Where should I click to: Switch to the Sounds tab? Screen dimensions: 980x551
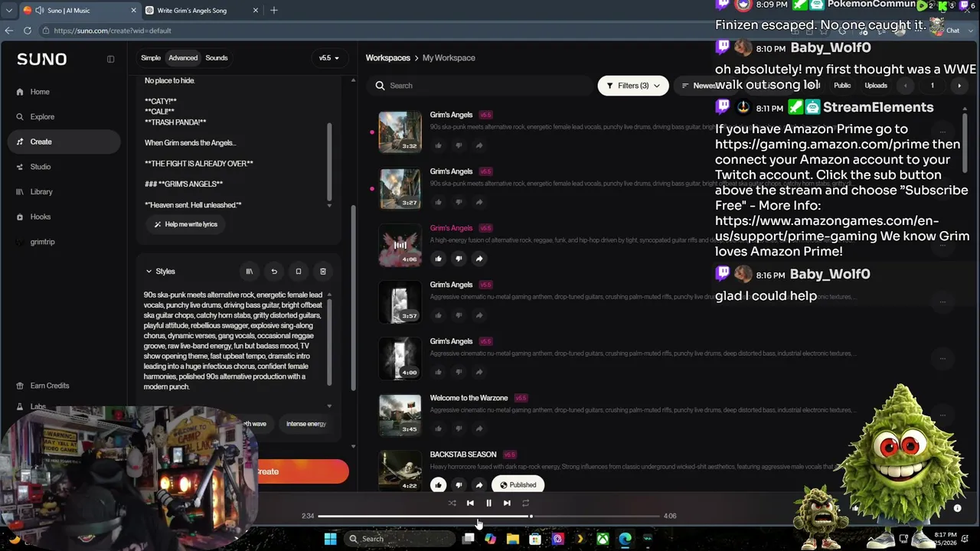click(x=217, y=58)
